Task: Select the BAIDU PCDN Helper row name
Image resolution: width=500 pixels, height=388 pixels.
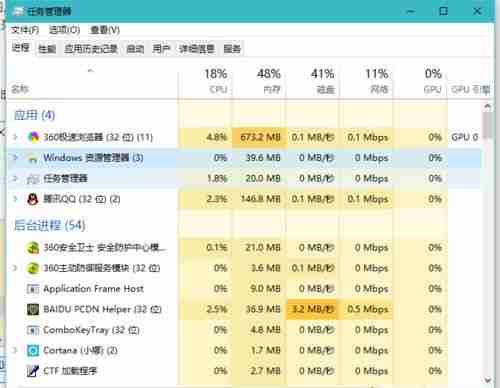Action: [102, 309]
